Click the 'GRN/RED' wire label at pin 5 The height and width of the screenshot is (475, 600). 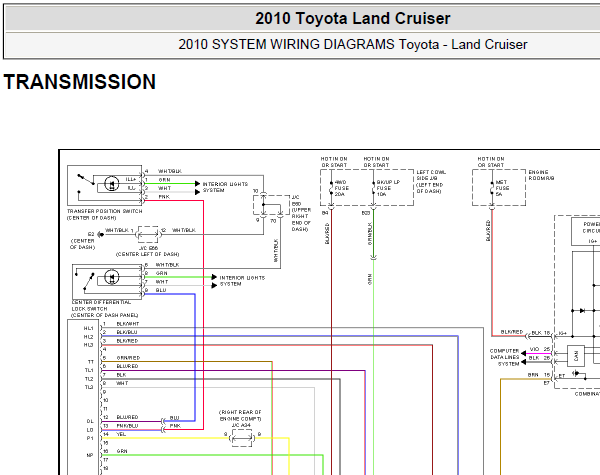click(x=128, y=357)
